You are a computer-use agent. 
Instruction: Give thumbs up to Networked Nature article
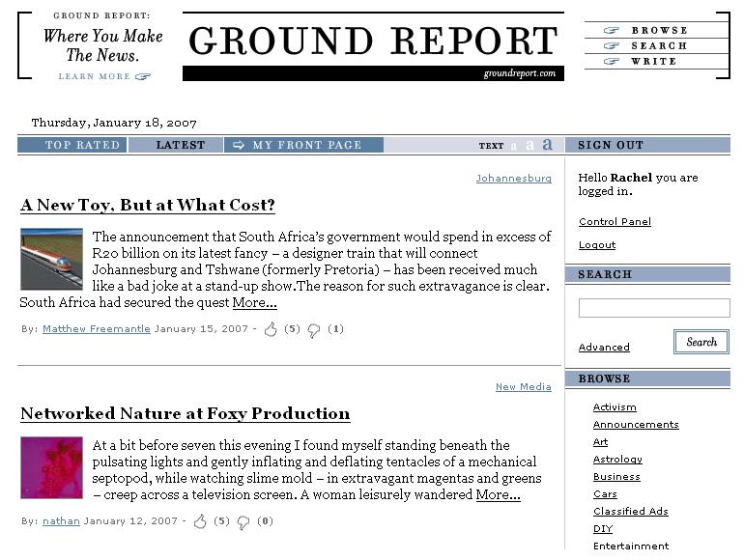point(200,522)
